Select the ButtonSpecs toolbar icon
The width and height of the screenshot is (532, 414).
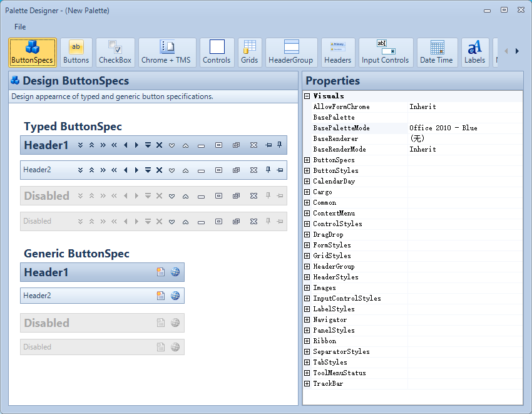coord(32,53)
